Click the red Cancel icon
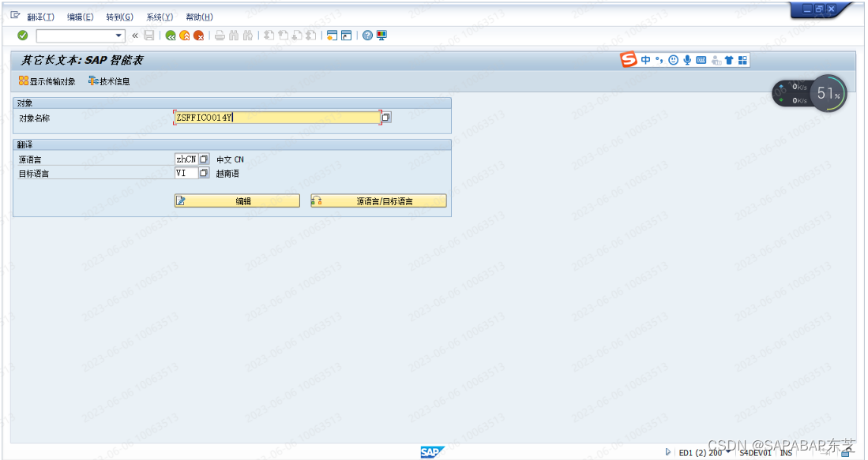The image size is (868, 460). (x=199, y=36)
